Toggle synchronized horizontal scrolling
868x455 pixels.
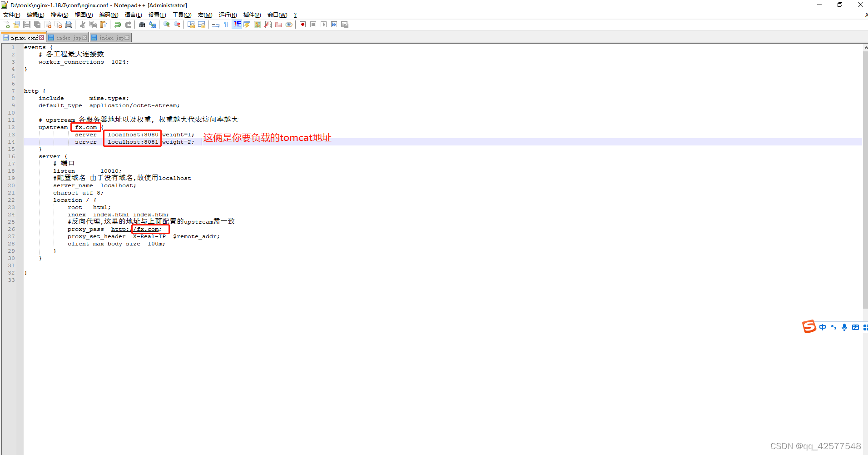tap(202, 25)
